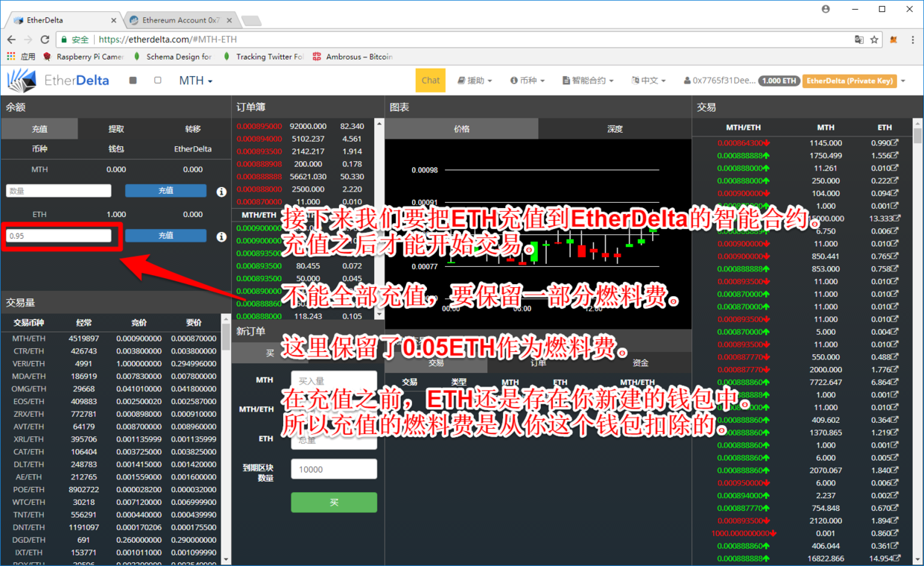Expand the caret beside EtherDelta (Private Key)
The width and height of the screenshot is (924, 566).
pyautogui.click(x=902, y=81)
